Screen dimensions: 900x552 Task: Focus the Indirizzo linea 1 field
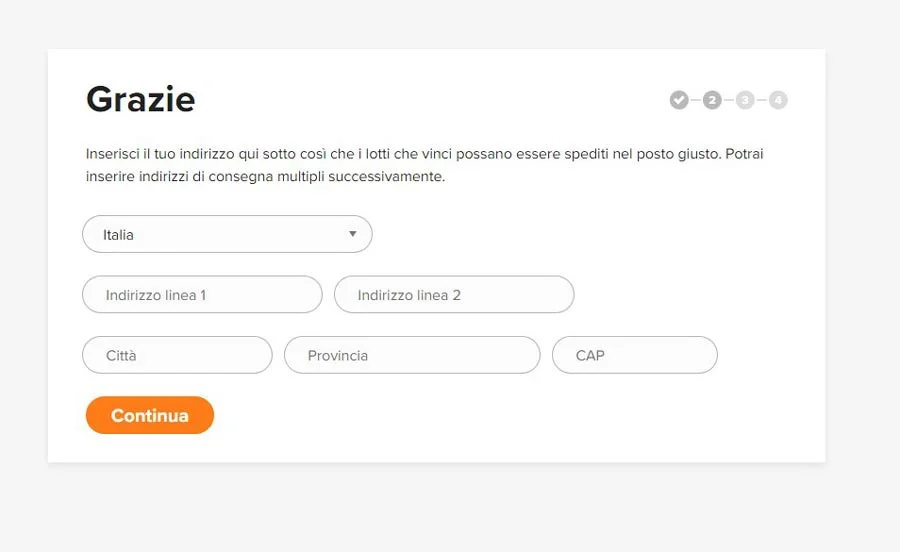202,294
